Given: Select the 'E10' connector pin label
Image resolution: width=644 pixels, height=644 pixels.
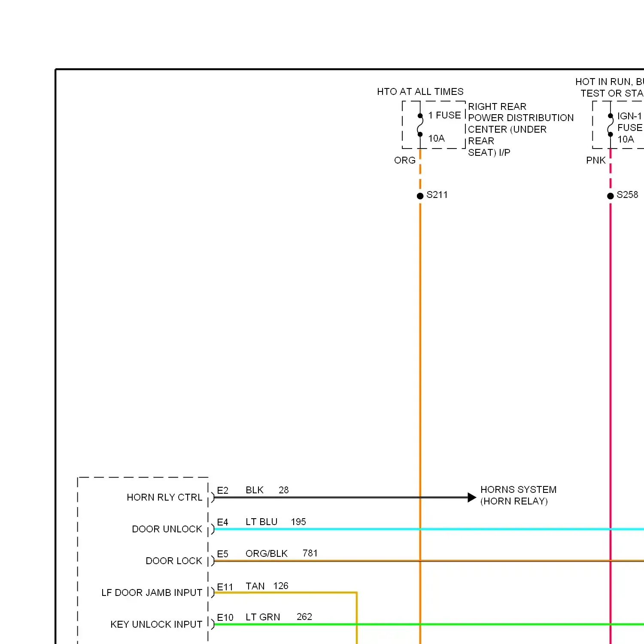Looking at the screenshot, I should pyautogui.click(x=225, y=617).
